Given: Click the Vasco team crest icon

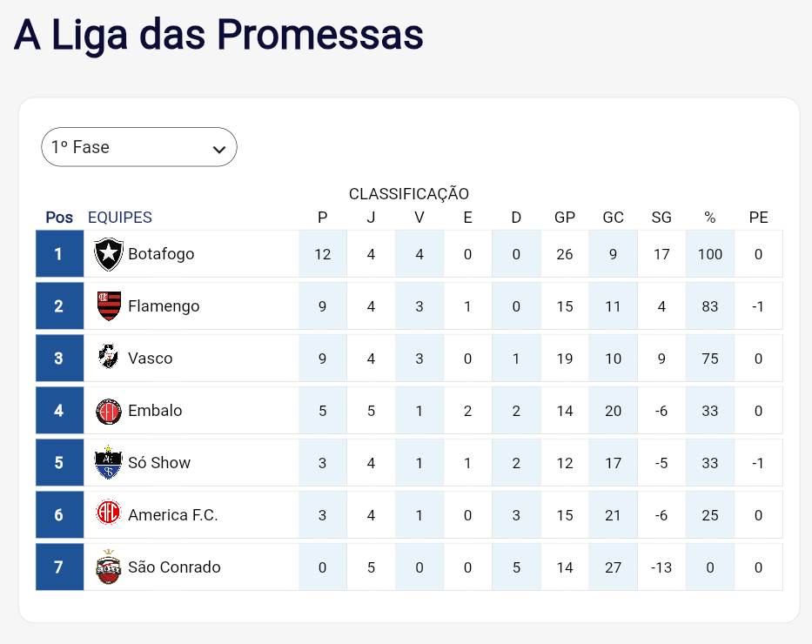Looking at the screenshot, I should point(109,358).
